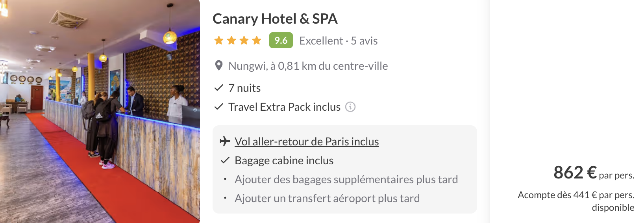Click the location pin icon near Nungwi
The height and width of the screenshot is (223, 644).
219,66
